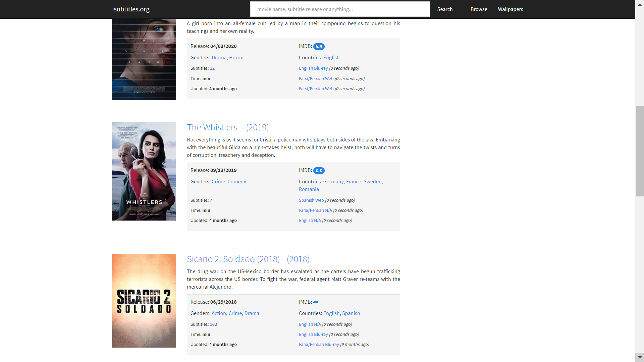Open Farsi/Persian Blu-ray subtitle for Sicario 2
This screenshot has width=644, height=362.
pos(319,344)
